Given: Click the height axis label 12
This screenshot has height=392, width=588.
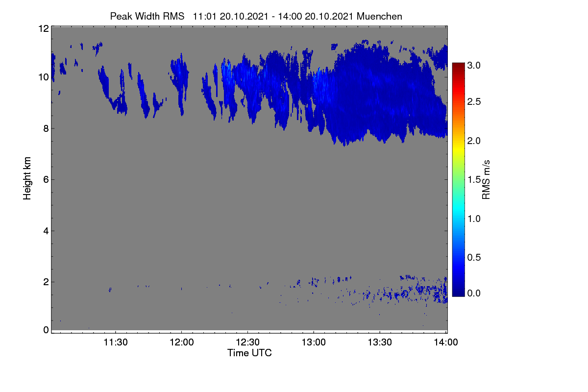Looking at the screenshot, I should (x=43, y=28).
